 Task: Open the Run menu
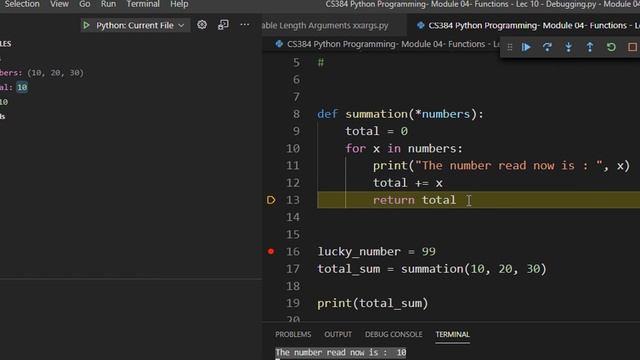point(108,4)
